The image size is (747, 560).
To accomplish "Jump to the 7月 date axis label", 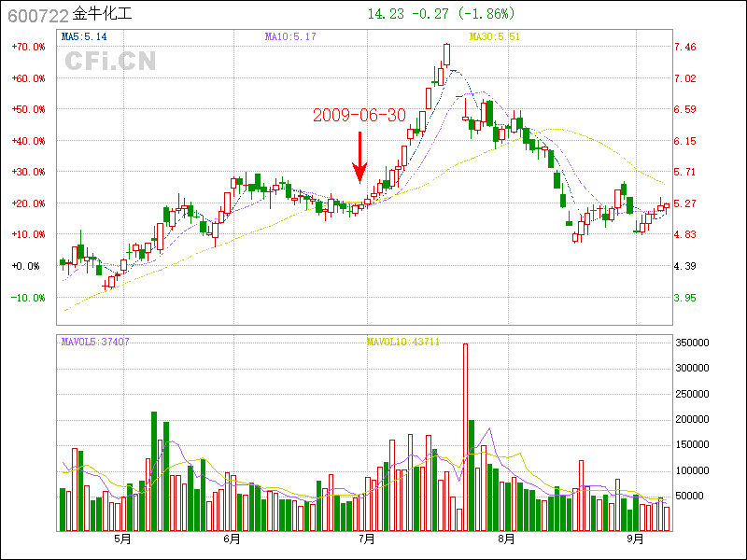I will pos(367,539).
